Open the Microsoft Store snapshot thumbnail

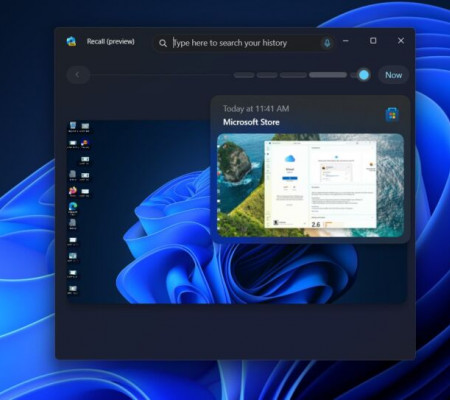310,185
